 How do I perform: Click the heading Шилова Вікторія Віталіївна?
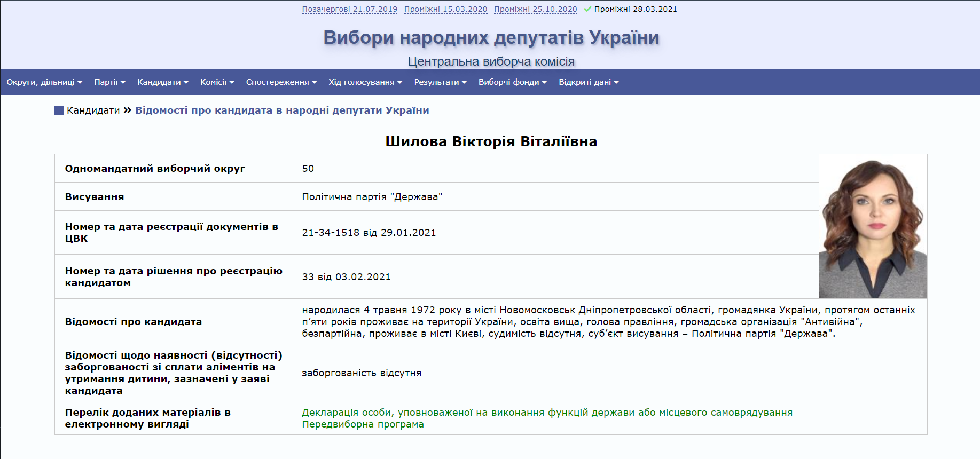coord(491,141)
